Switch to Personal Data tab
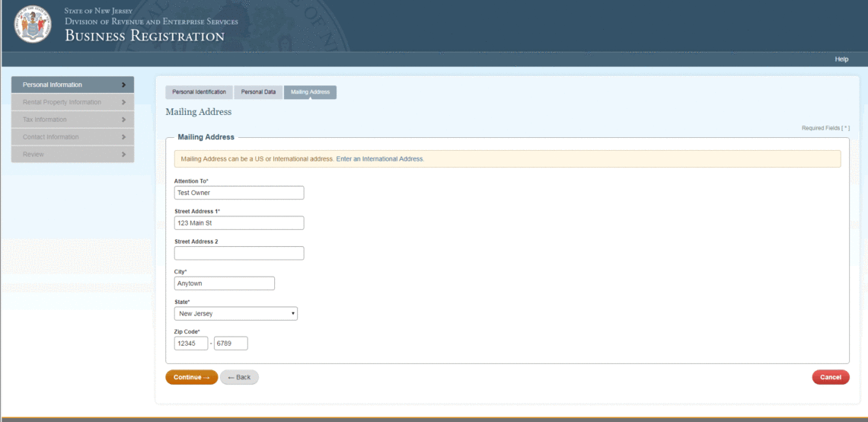The image size is (868, 422). (258, 92)
